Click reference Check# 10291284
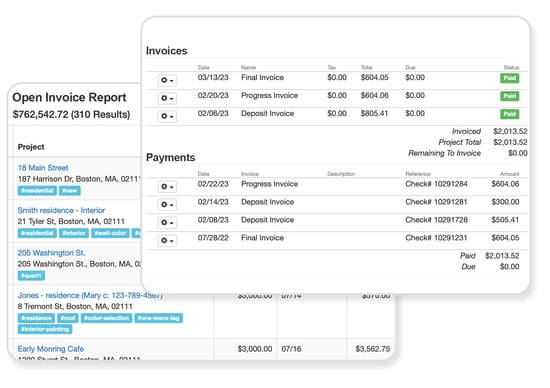 point(436,184)
